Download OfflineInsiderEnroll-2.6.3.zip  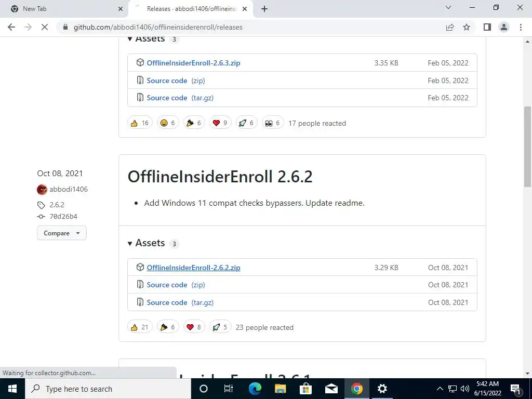point(193,63)
